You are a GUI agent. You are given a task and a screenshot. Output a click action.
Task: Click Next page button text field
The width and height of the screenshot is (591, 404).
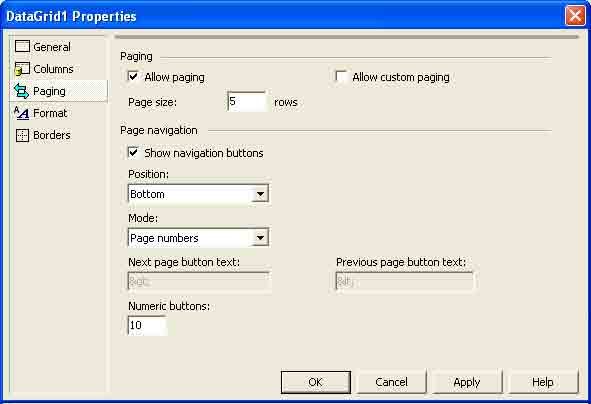point(199,281)
